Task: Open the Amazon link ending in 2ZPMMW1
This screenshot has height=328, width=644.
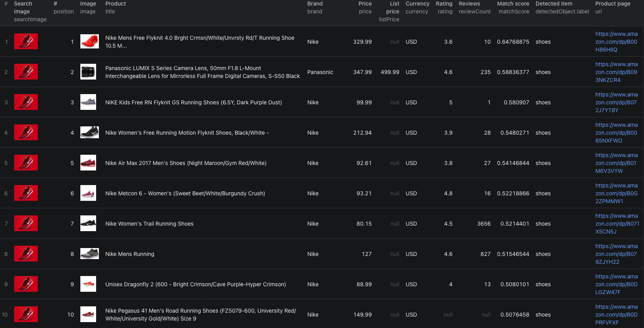Action: (x=616, y=193)
